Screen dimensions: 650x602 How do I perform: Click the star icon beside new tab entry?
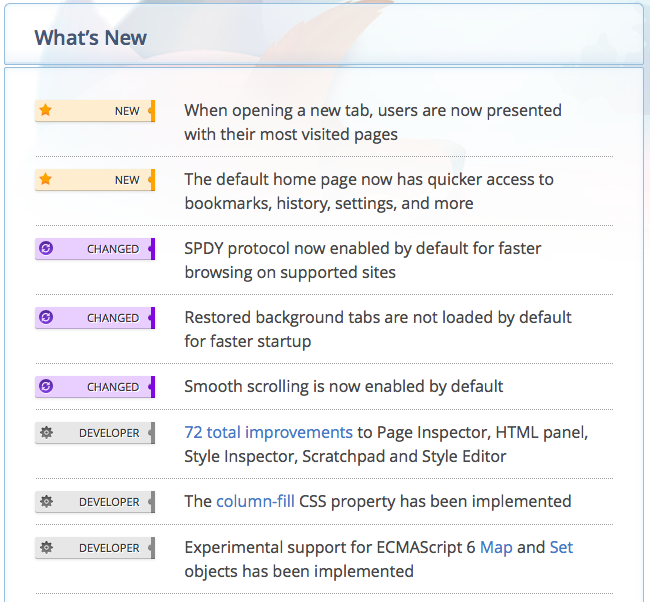(x=45, y=110)
